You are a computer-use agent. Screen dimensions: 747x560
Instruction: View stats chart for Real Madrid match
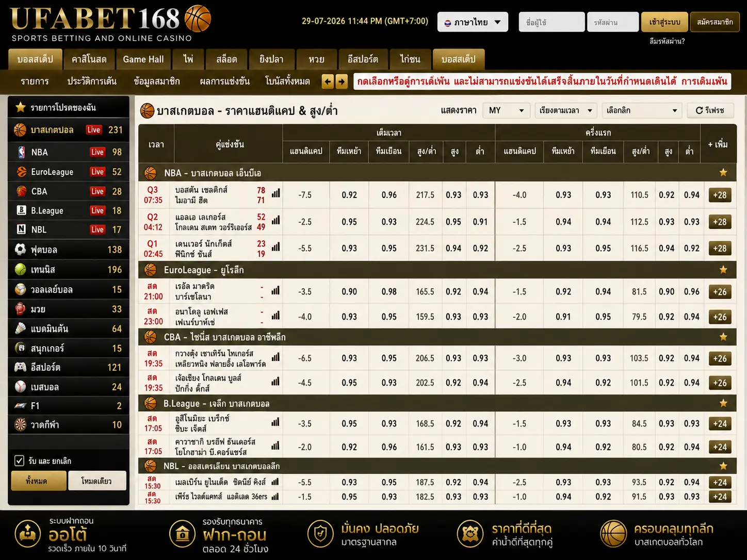tap(276, 290)
